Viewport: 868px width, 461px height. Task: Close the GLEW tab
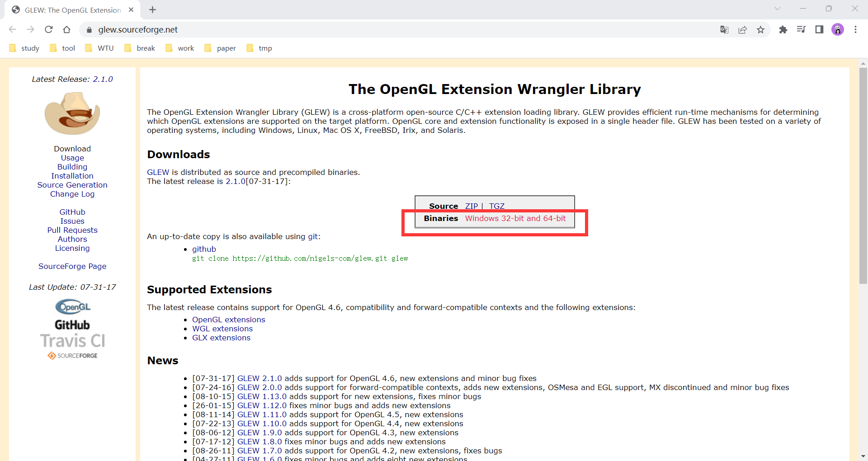[x=131, y=9]
